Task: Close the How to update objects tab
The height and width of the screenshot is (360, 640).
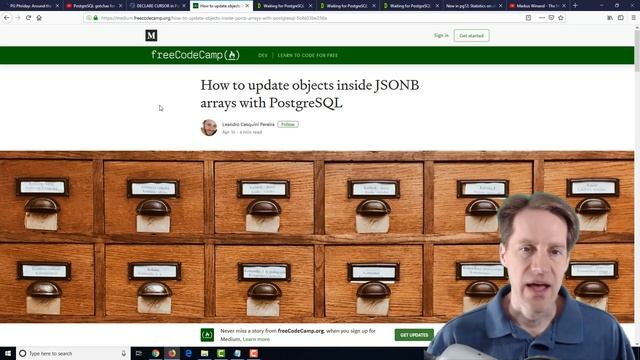Action: click(247, 6)
